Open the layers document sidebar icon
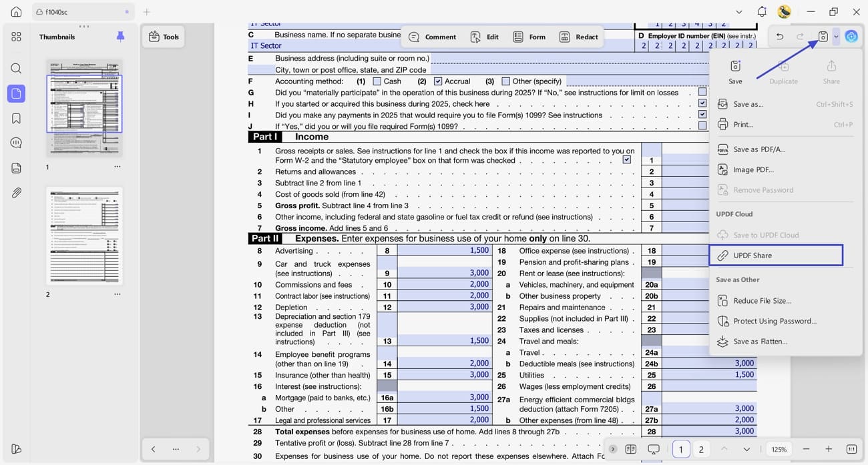This screenshot has width=868, height=465. point(16,168)
